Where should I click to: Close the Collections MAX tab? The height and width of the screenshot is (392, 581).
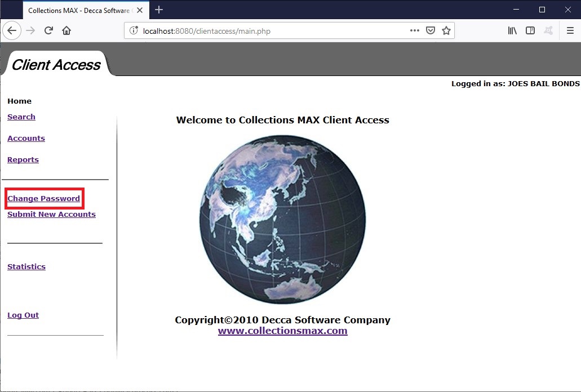140,10
